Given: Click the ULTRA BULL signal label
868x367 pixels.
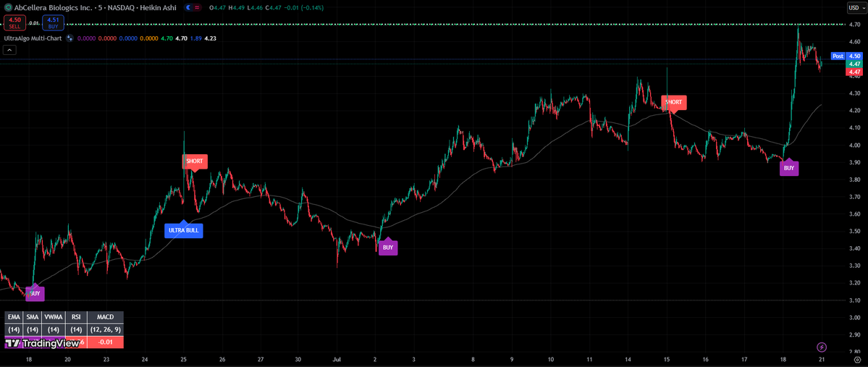Looking at the screenshot, I should click(184, 230).
